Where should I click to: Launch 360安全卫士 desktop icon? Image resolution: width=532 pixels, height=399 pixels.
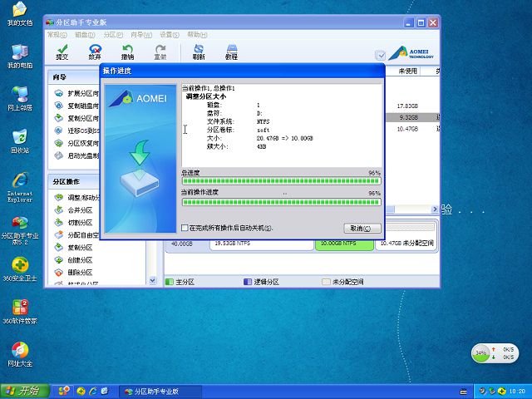tap(20, 269)
